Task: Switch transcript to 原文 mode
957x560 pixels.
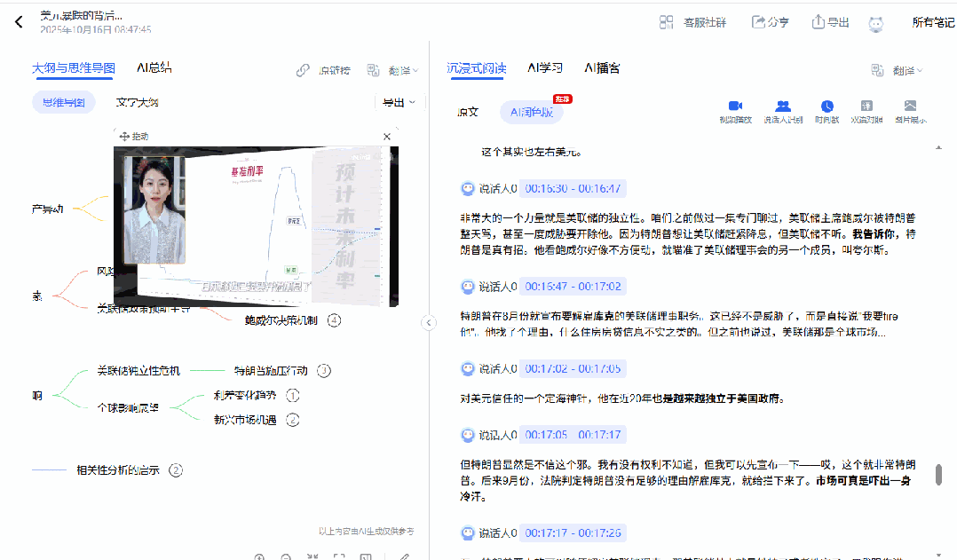Action: pos(468,112)
